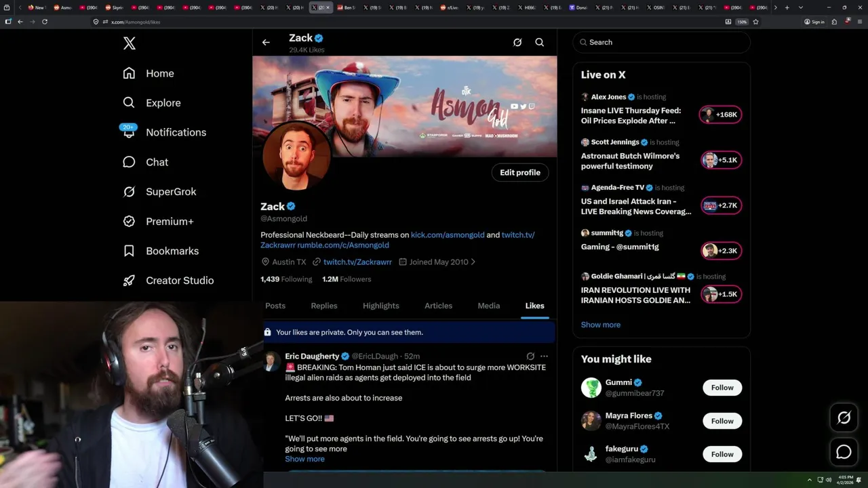Image resolution: width=868 pixels, height=488 pixels.
Task: Show hidden system tray icons
Action: (809, 480)
